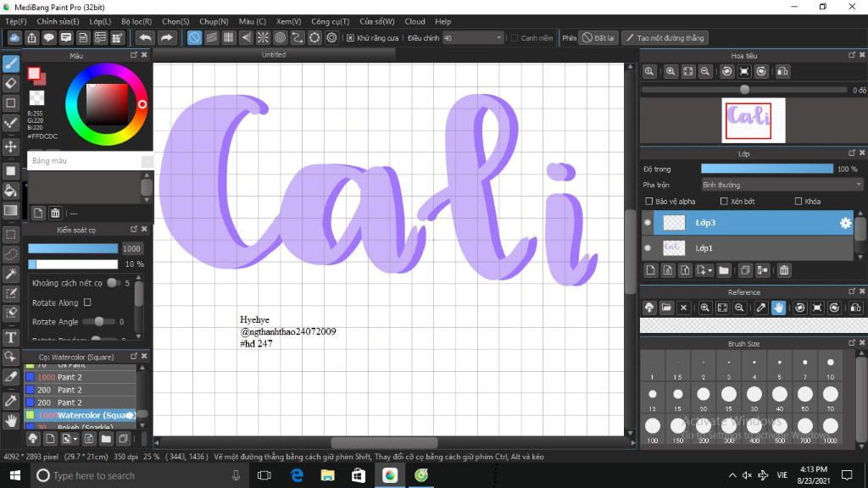868x488 pixels.
Task: Select 1000 Paint 2 brush
Action: coord(81,377)
